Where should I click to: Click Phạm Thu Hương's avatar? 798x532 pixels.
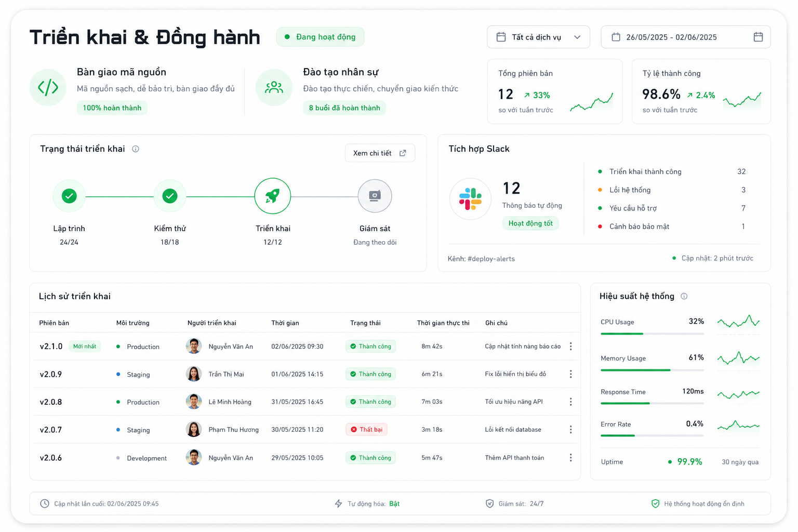194,430
